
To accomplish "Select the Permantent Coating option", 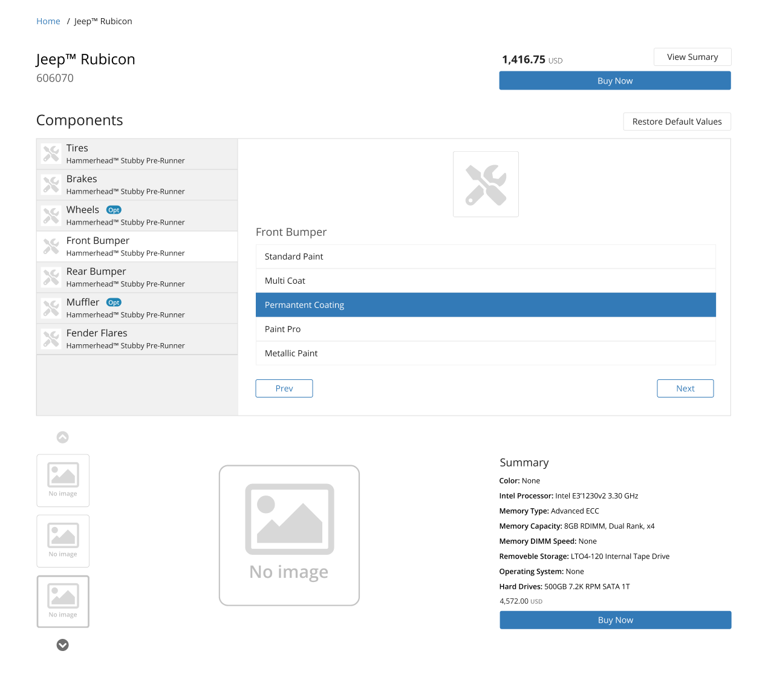I will point(486,305).
